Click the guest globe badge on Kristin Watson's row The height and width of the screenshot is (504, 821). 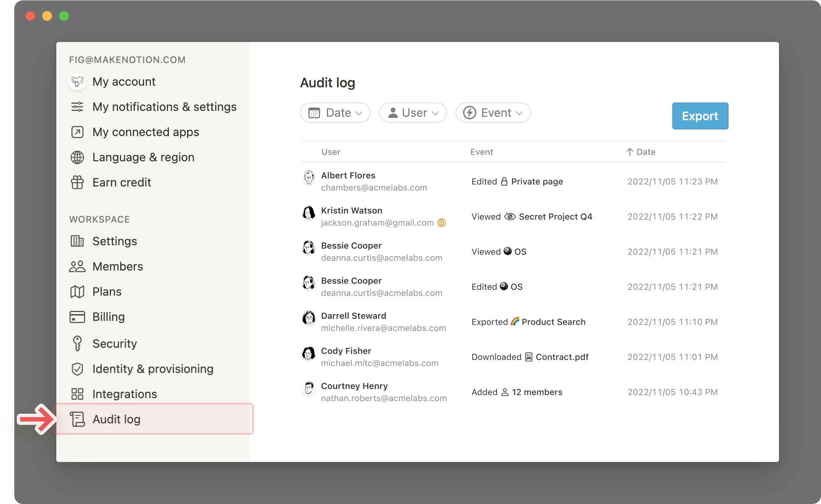click(442, 223)
